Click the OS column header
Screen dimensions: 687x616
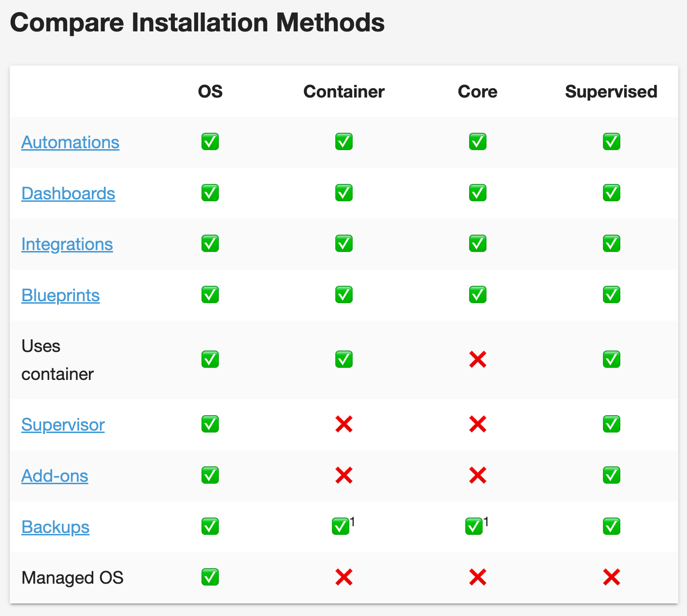(x=210, y=92)
